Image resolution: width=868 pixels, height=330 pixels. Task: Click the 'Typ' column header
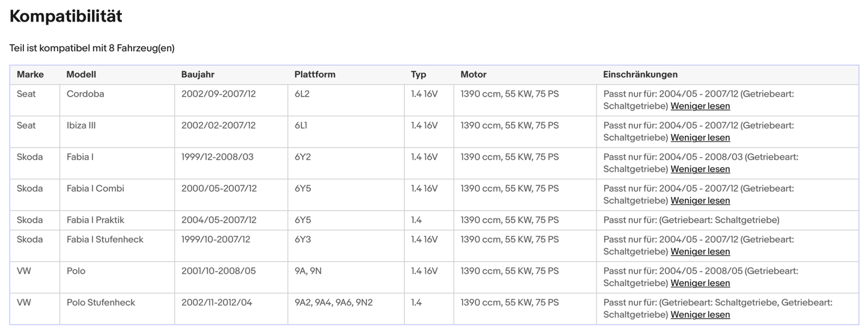tap(419, 74)
